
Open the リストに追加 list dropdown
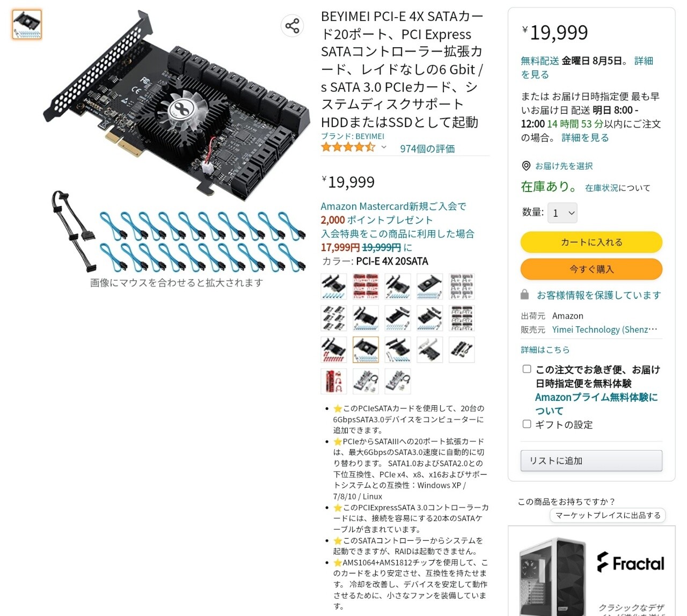click(x=591, y=461)
